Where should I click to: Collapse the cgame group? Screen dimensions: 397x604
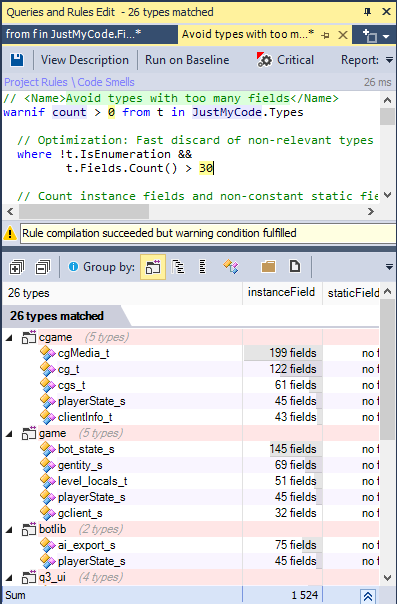(10, 338)
